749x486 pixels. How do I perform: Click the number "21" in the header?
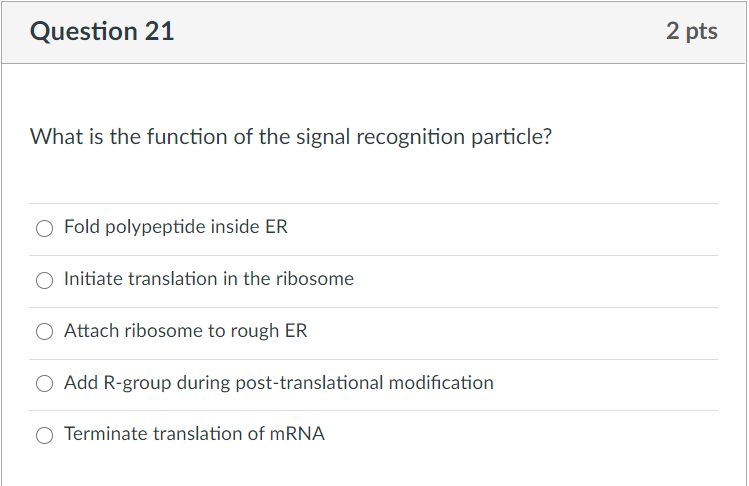160,32
